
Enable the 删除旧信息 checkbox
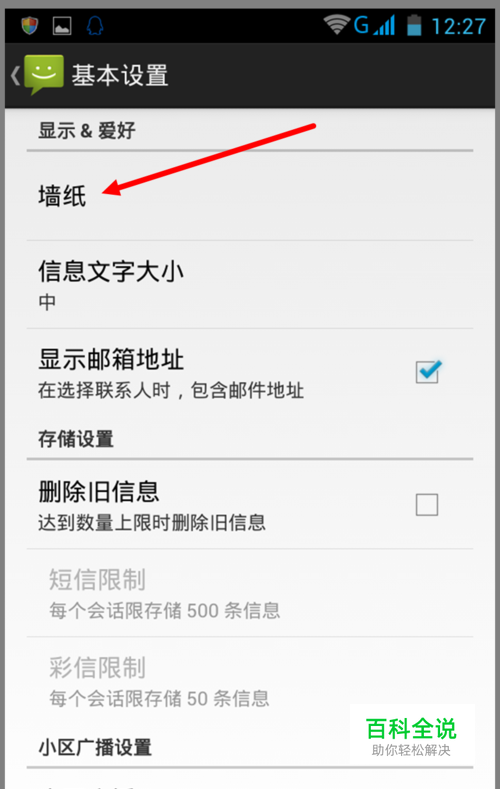click(427, 504)
